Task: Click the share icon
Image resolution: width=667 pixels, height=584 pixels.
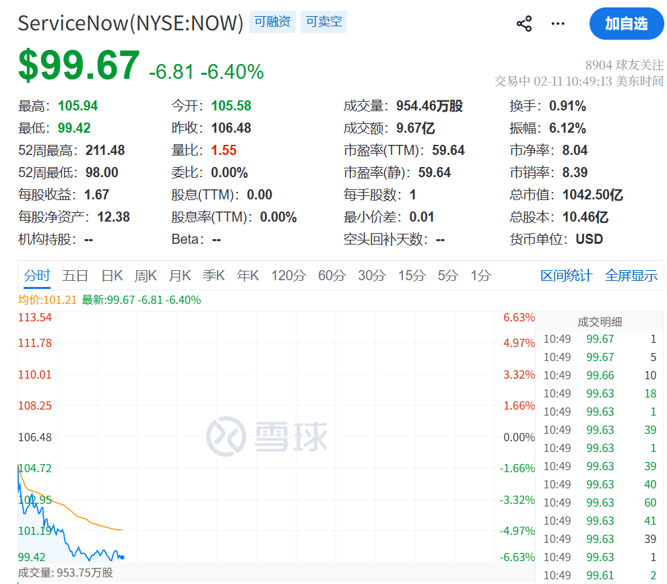Action: coord(524,23)
